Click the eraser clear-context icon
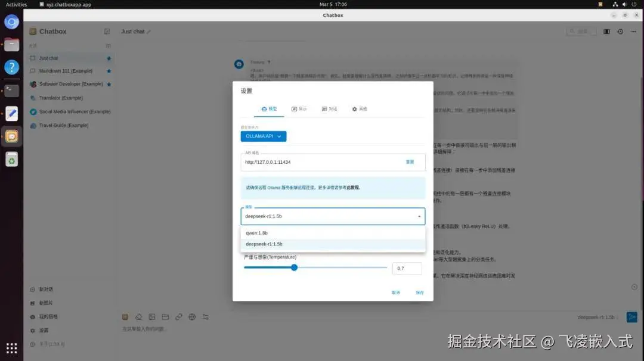The image size is (644, 361). (x=138, y=317)
